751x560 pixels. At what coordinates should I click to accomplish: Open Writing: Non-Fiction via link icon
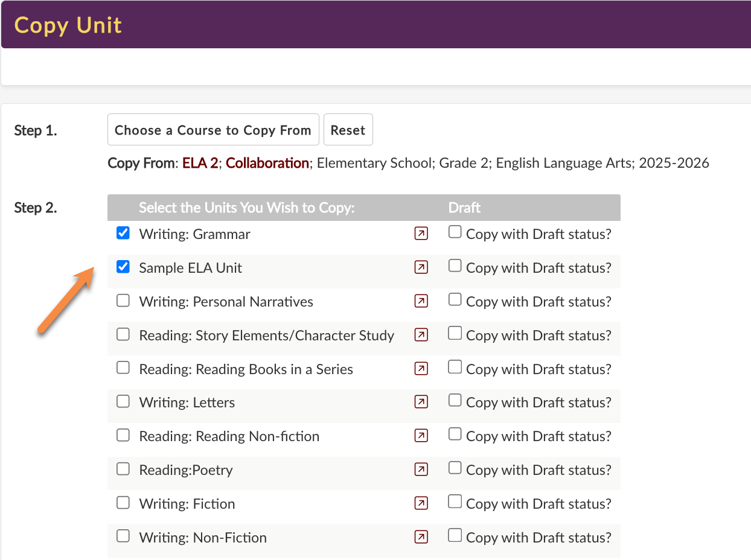coord(421,537)
